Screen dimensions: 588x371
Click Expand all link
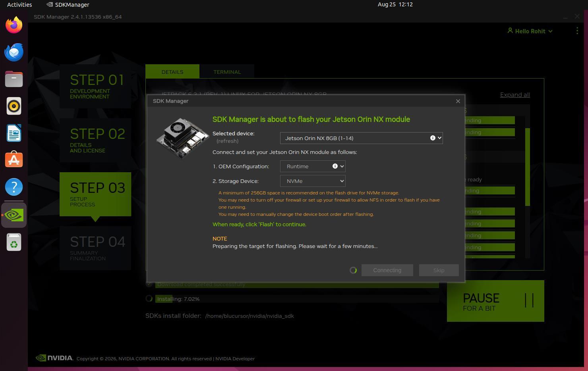coord(515,95)
